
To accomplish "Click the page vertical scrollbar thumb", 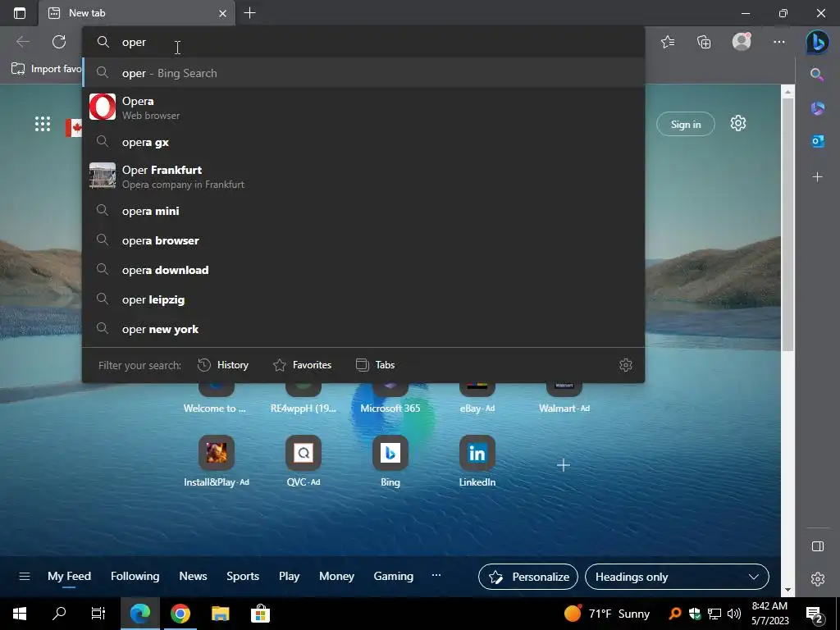I will (x=787, y=225).
